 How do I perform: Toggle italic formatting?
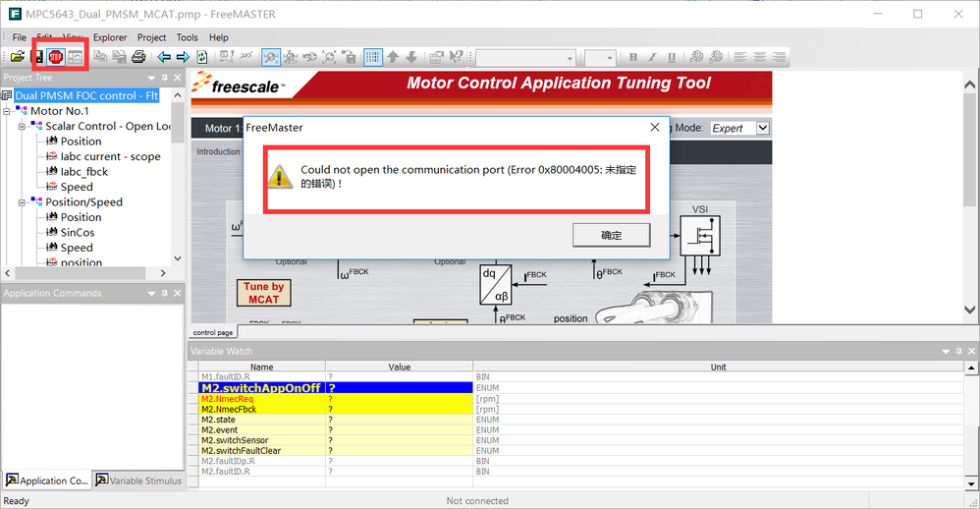(x=652, y=57)
